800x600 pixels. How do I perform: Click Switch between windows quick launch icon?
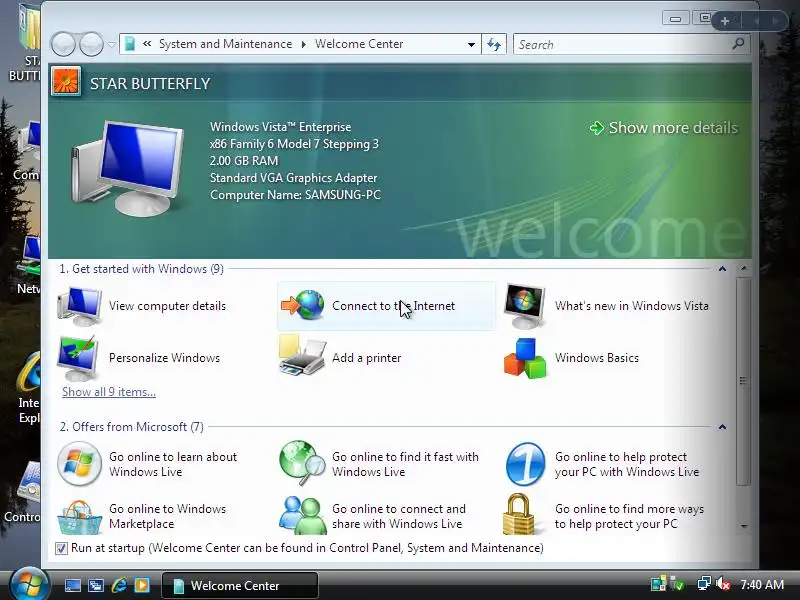pos(96,585)
